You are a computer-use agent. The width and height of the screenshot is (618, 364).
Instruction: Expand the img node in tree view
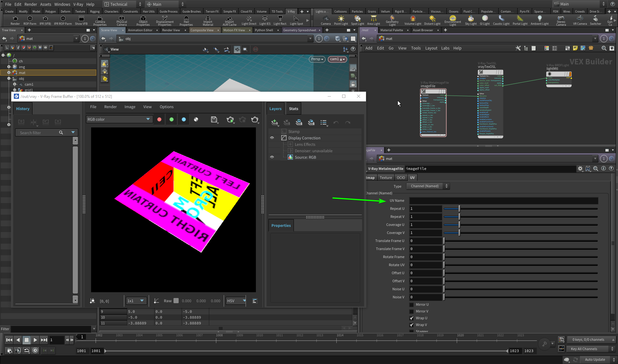pos(9,67)
